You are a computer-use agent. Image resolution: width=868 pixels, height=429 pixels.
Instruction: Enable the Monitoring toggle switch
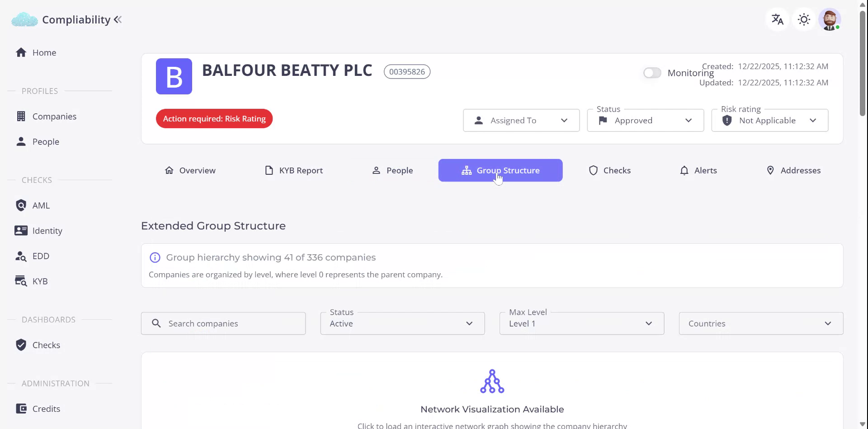[652, 73]
